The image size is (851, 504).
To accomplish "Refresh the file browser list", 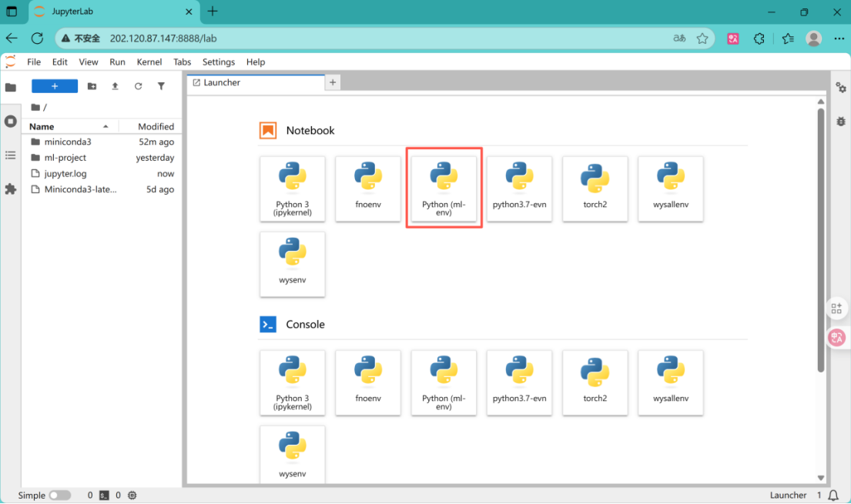I will 138,86.
